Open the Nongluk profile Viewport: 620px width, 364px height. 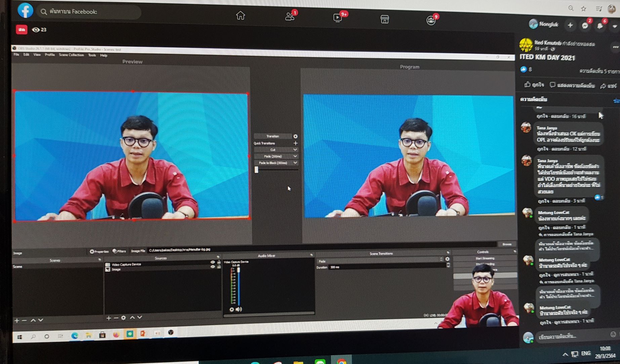click(x=543, y=24)
